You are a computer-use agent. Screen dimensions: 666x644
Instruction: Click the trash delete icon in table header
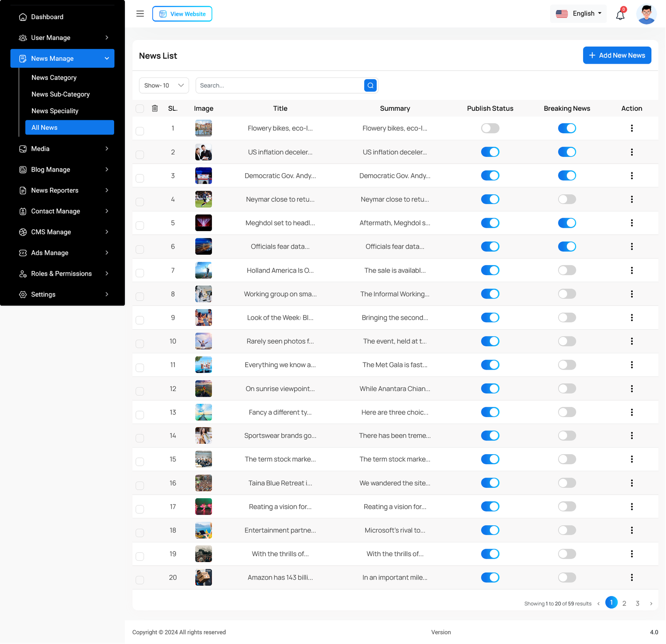coord(155,108)
